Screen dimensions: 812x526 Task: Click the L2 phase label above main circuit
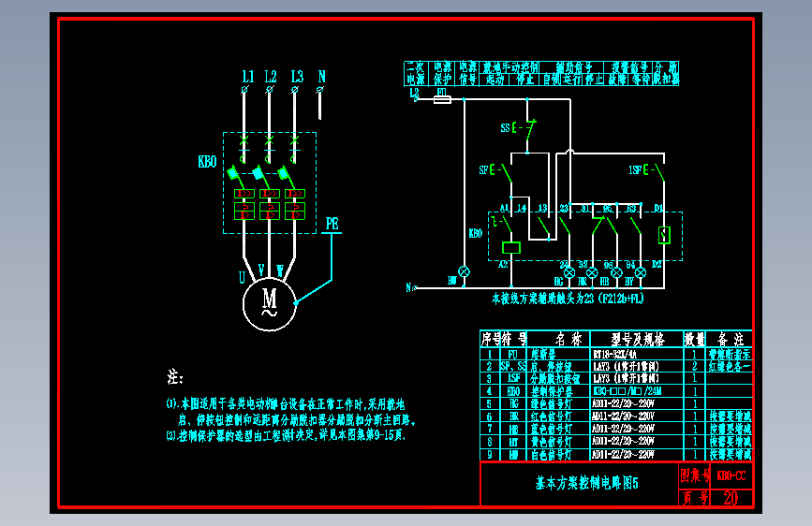pyautogui.click(x=271, y=77)
